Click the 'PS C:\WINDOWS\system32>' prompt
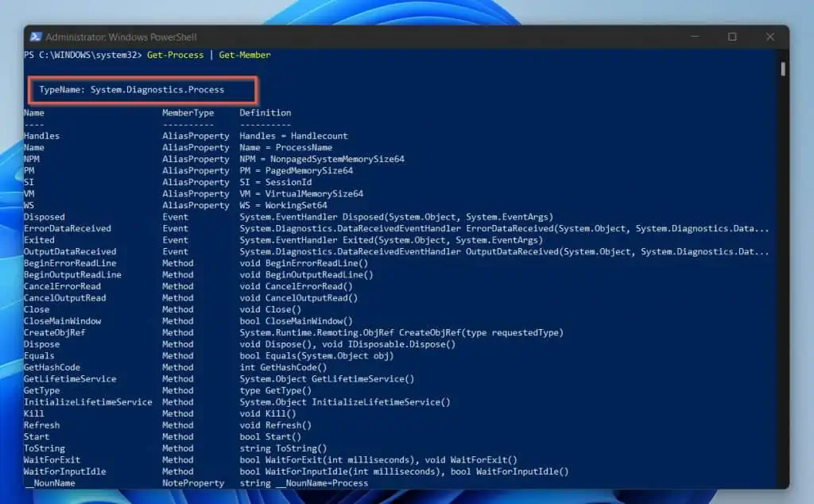Viewport: 814px width, 504px height. tap(83, 55)
